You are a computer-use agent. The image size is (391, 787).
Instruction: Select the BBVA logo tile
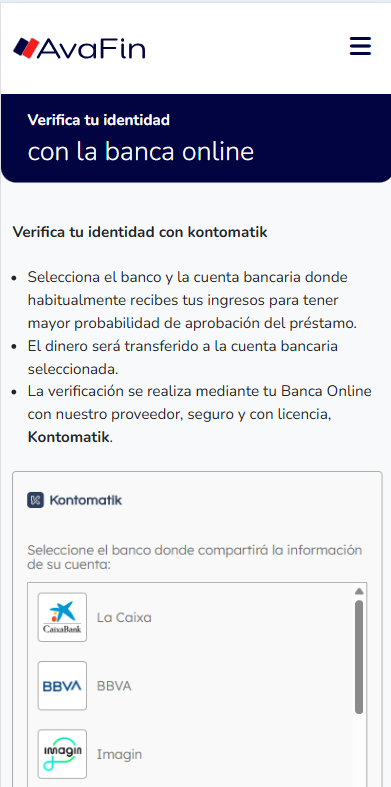pyautogui.click(x=62, y=686)
